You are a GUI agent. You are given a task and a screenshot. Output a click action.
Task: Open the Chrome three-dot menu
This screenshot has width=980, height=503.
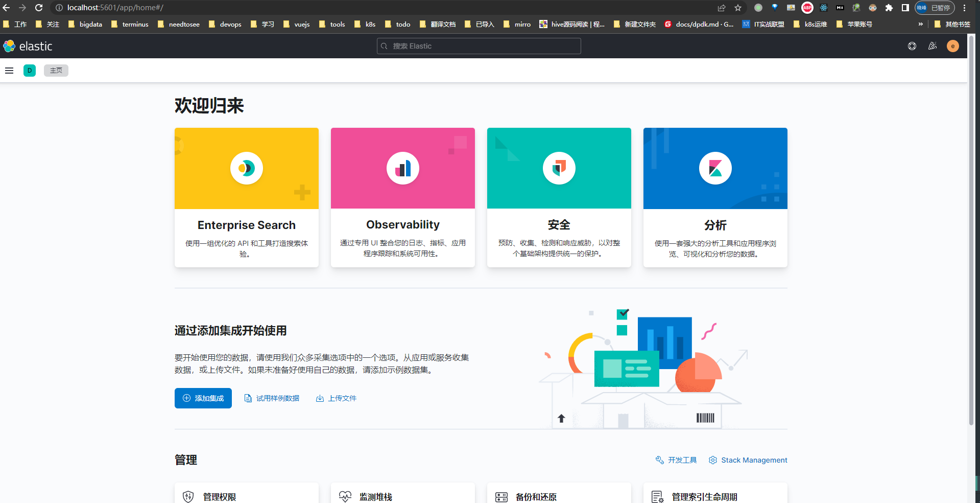pyautogui.click(x=965, y=8)
